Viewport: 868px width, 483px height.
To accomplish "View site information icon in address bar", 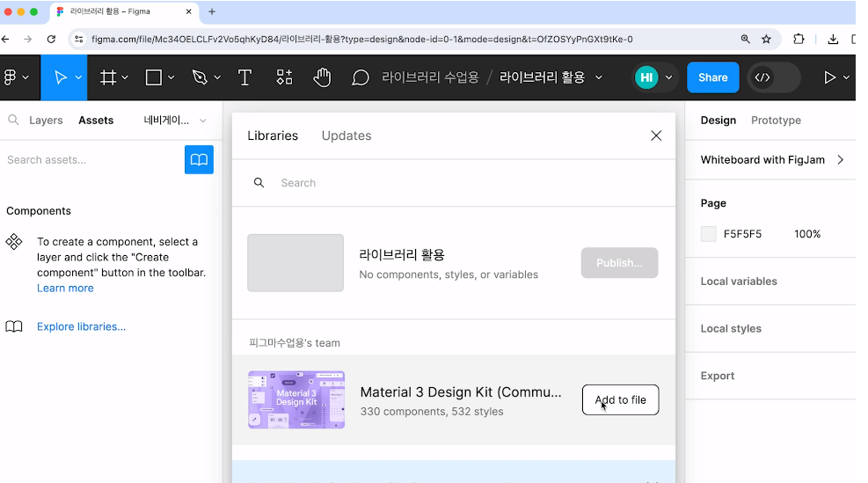I will pos(78,40).
